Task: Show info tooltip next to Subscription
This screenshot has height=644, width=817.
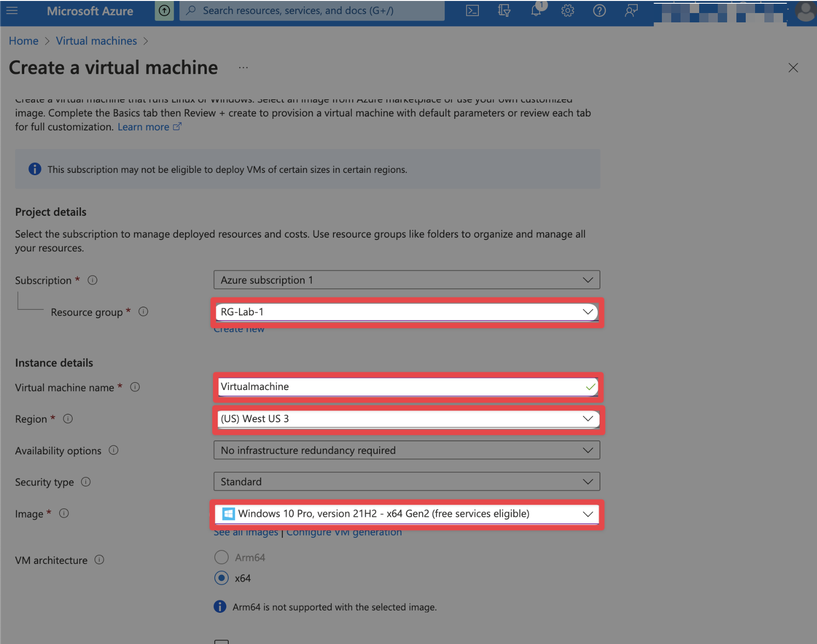Action: [x=92, y=280]
